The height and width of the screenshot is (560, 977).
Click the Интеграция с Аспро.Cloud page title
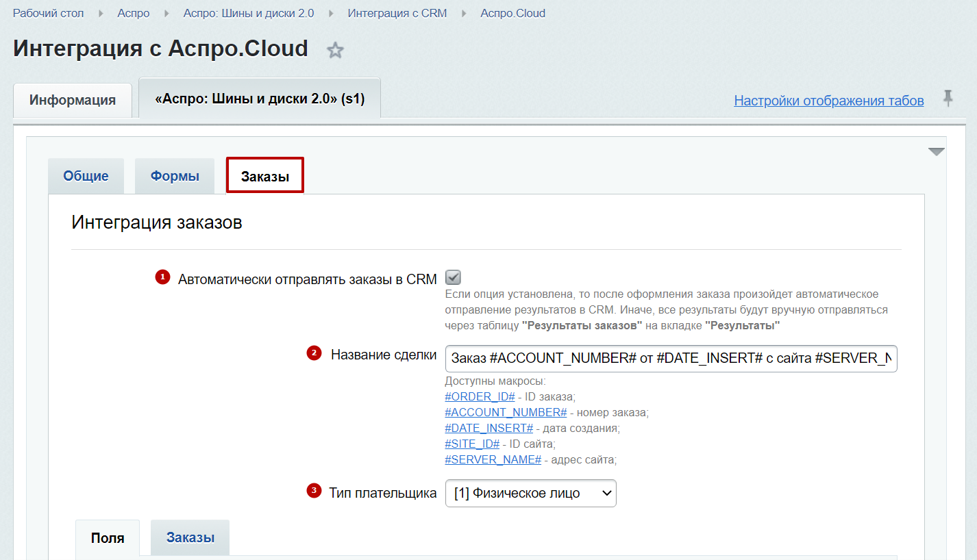(x=160, y=49)
